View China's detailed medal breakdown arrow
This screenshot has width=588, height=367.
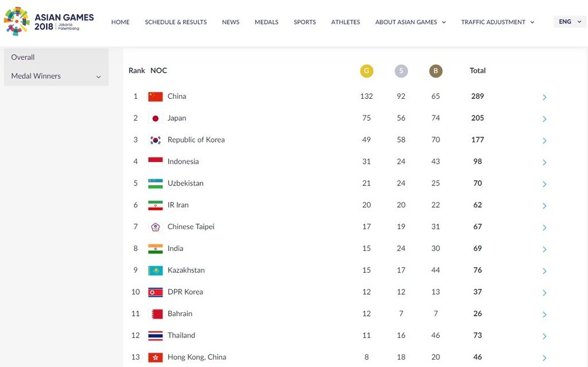[544, 97]
